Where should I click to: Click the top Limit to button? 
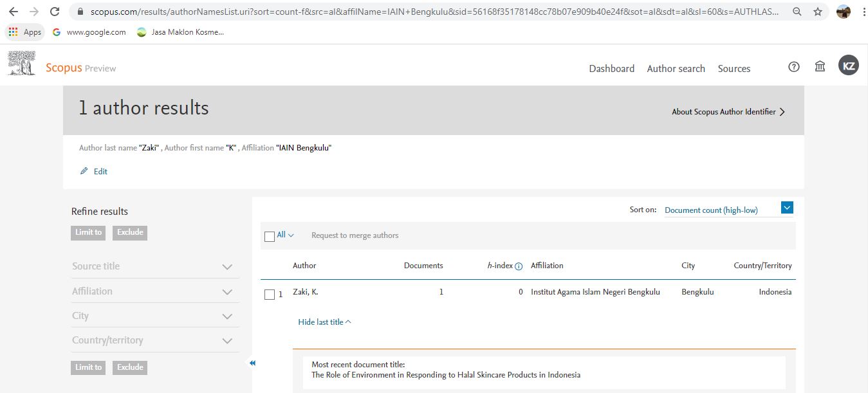pyautogui.click(x=89, y=233)
